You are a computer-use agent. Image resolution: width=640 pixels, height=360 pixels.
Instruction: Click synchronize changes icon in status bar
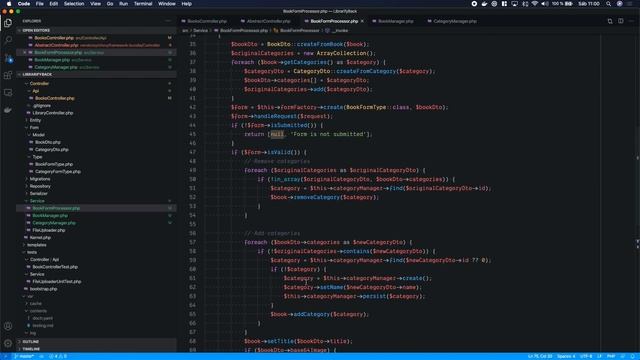point(41,356)
